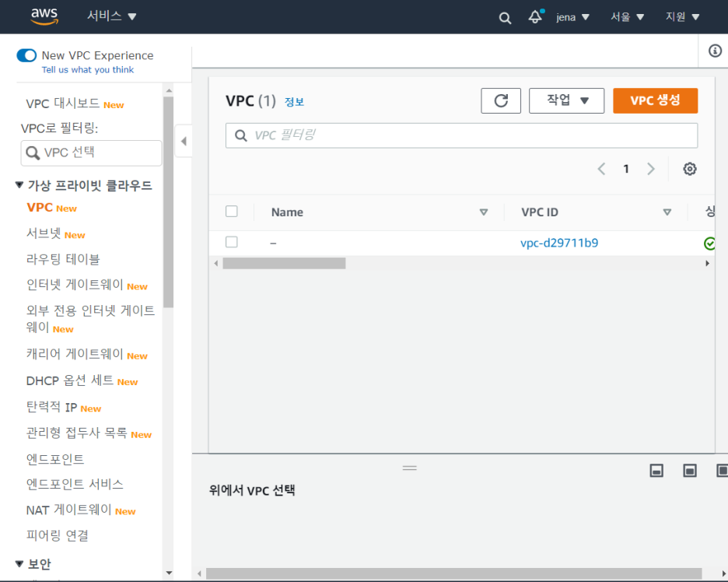The image size is (728, 582).
Task: Open the 서비스 dropdown menu
Action: [111, 16]
